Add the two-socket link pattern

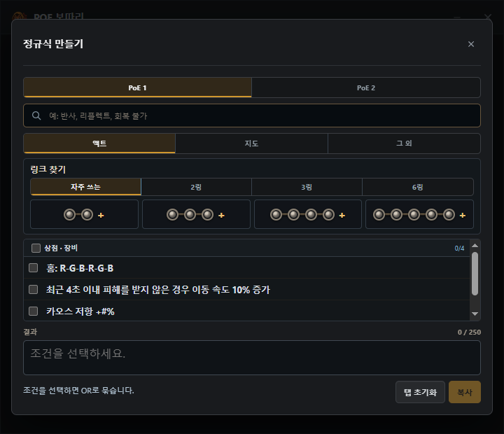pyautogui.click(x=84, y=214)
